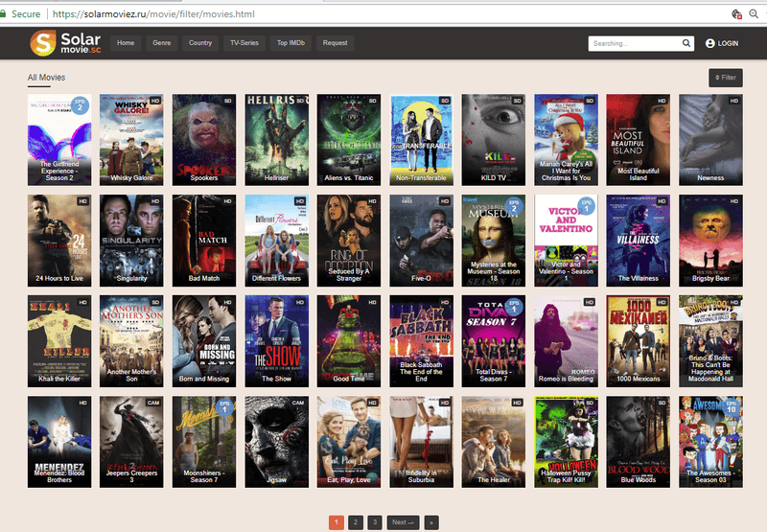The height and width of the screenshot is (532, 767).
Task: Expand the Country menu
Action: [x=200, y=43]
